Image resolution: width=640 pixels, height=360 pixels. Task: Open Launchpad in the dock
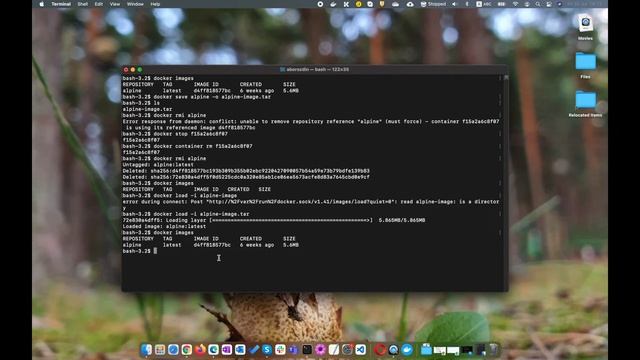[x=160, y=349]
